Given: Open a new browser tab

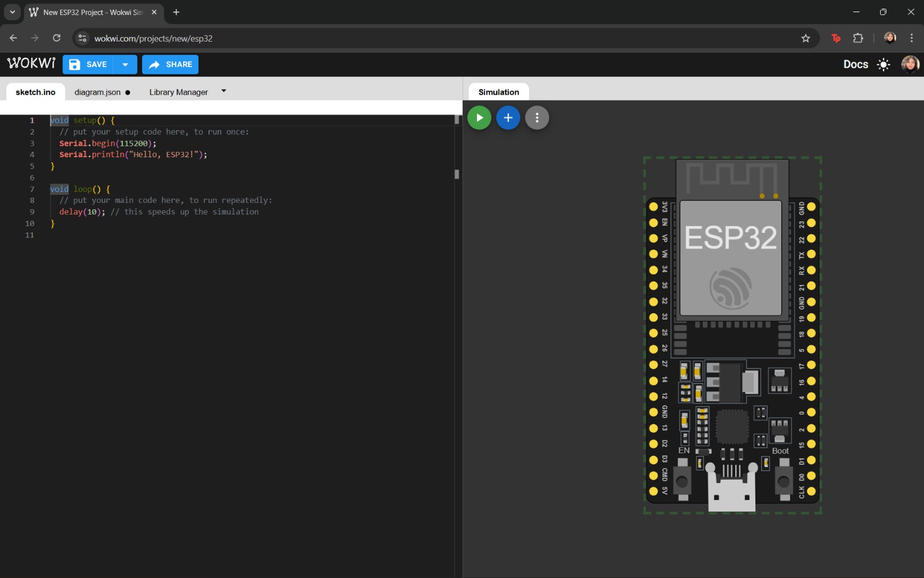Looking at the screenshot, I should [176, 12].
